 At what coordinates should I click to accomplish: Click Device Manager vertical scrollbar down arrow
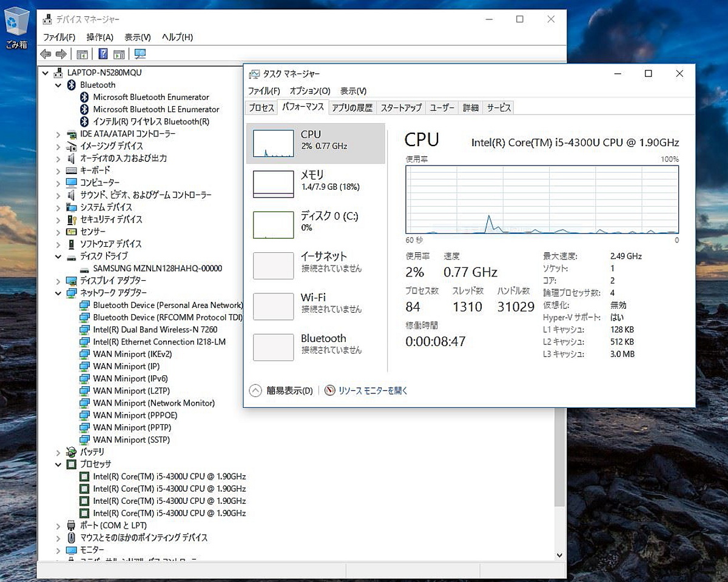pos(559,555)
